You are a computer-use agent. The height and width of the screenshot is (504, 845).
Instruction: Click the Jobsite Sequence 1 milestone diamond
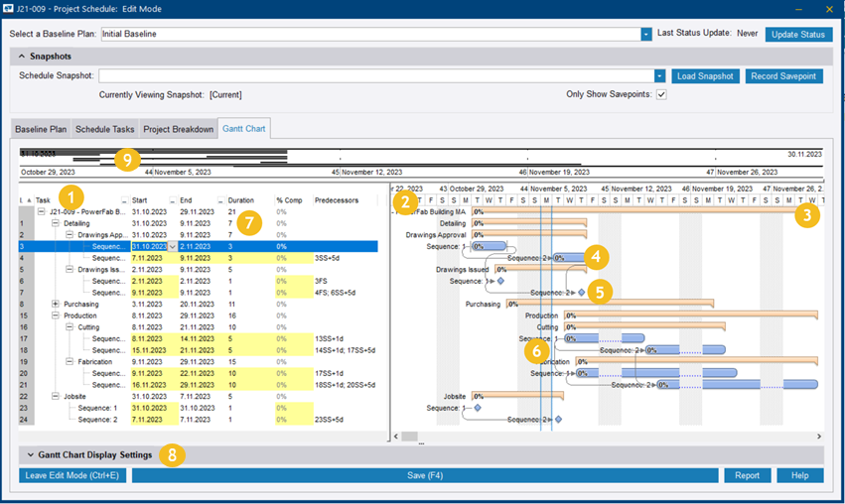478,408
